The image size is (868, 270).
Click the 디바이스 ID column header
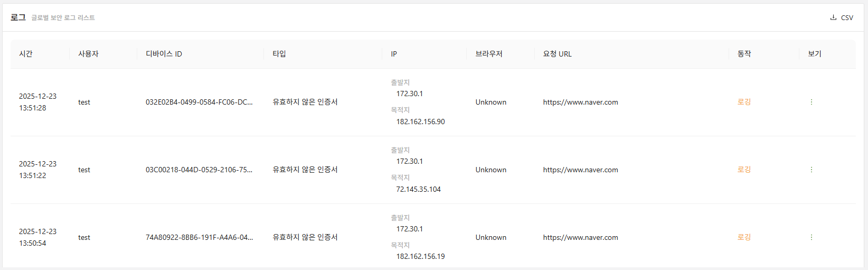pos(164,54)
